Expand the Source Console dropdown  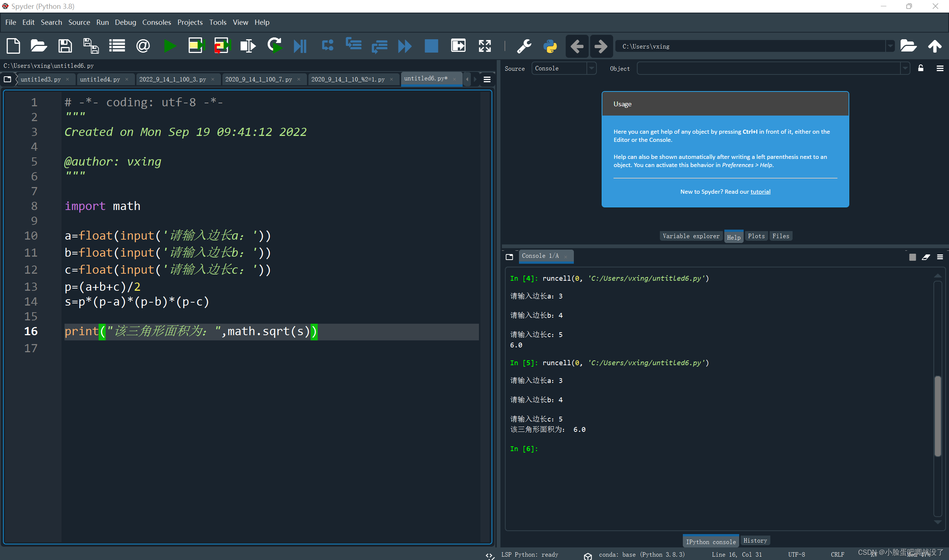pyautogui.click(x=591, y=68)
